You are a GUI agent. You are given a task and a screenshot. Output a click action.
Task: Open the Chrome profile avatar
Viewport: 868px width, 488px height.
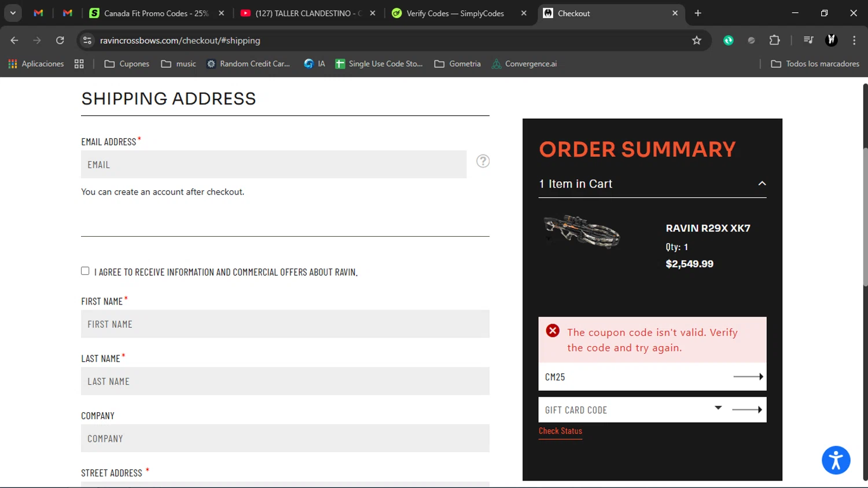click(x=832, y=40)
